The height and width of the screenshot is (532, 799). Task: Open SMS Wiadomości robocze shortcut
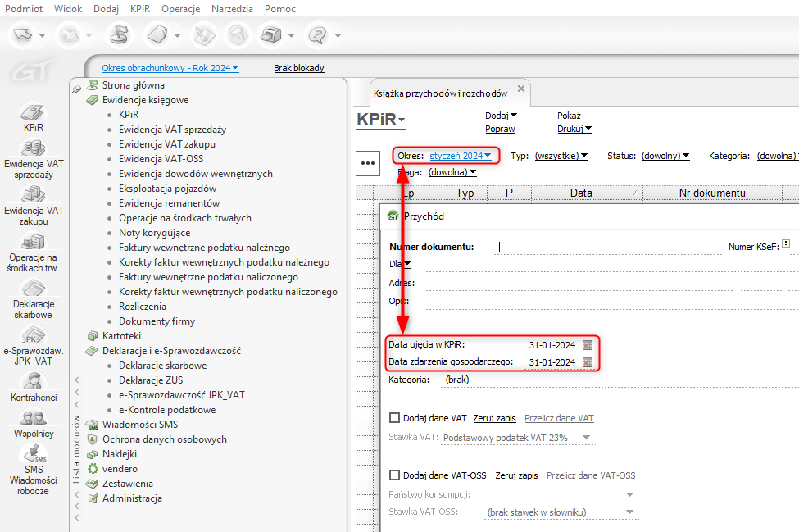click(33, 471)
